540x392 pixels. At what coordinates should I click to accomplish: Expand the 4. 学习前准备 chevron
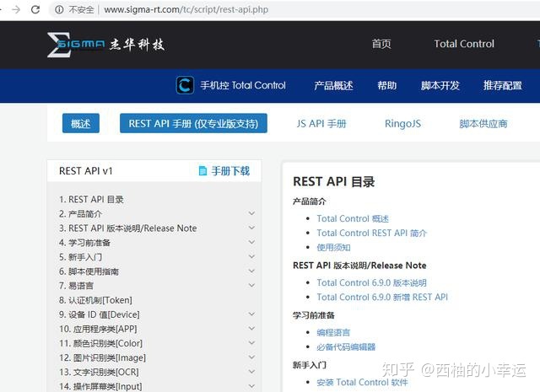[251, 242]
